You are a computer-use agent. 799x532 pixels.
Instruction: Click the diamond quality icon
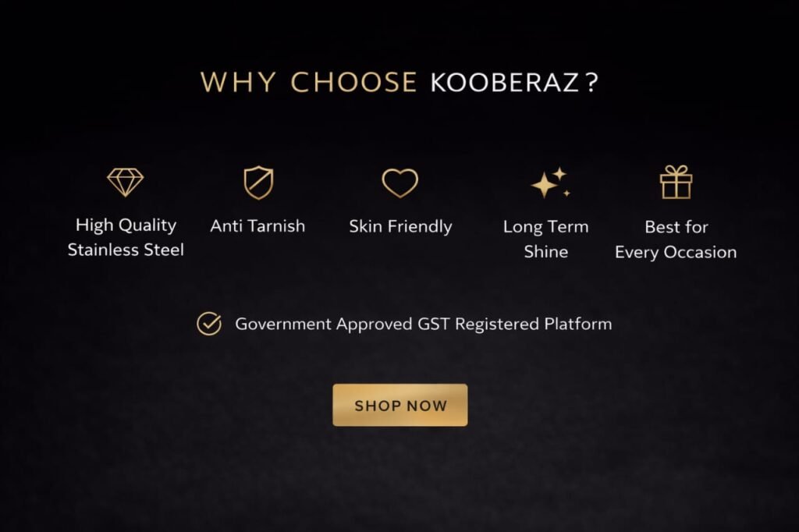[126, 183]
